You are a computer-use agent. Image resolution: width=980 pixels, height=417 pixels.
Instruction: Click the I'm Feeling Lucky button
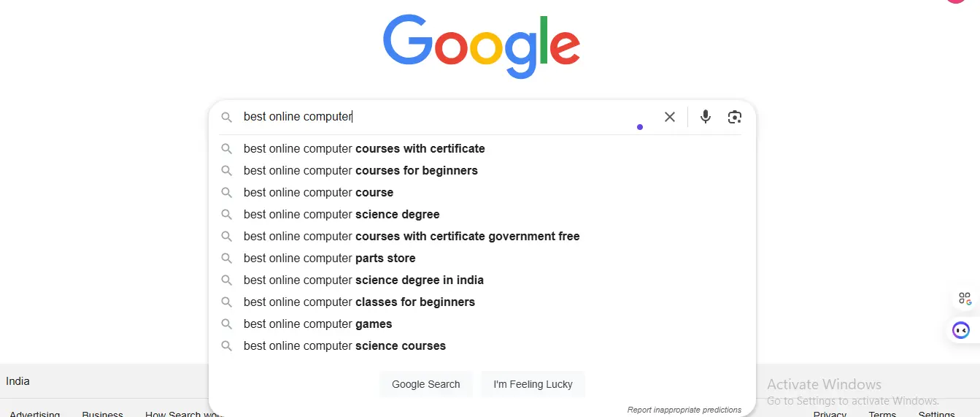[533, 384]
